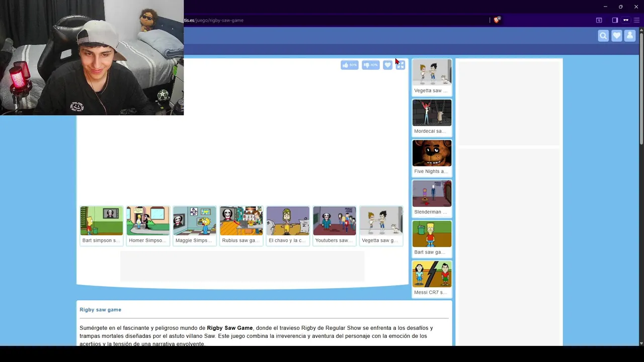644x362 pixels.
Task: Open the user profile icon
Action: (629, 36)
